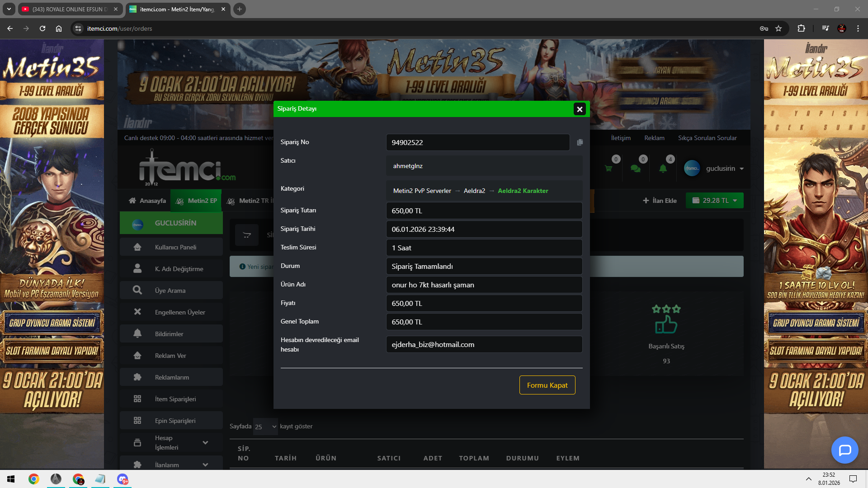Image resolution: width=868 pixels, height=488 pixels.
Task: Select the Aeldra2 Karakter category link
Action: (x=523, y=191)
